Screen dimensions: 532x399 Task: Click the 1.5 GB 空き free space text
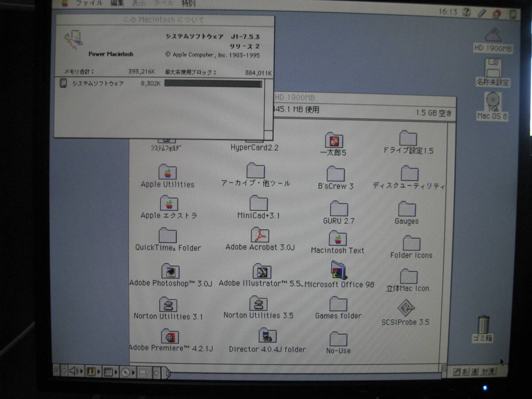pos(434,113)
